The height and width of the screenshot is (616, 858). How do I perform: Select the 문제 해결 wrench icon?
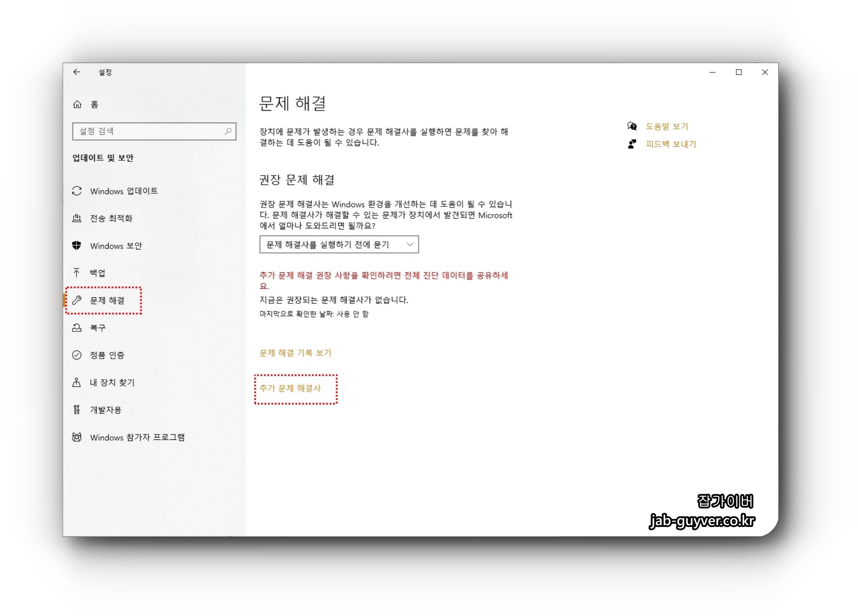pyautogui.click(x=77, y=300)
